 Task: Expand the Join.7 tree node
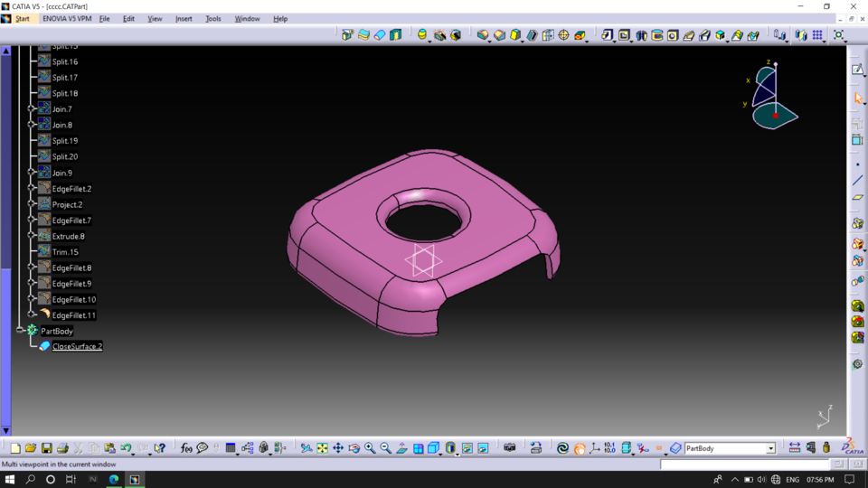32,109
